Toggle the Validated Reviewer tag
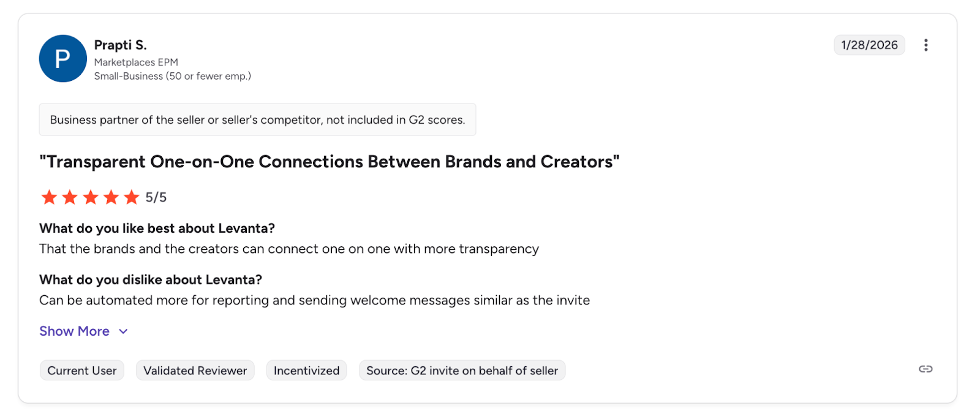This screenshot has height=419, width=980. pos(195,370)
